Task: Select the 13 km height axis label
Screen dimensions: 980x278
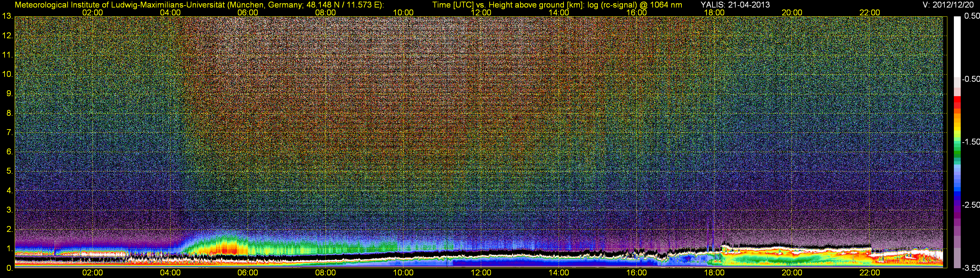Action: point(7,16)
